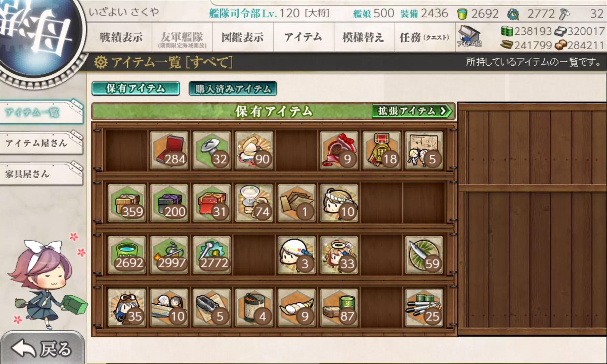
Task: Select the medal item showing 18
Action: click(x=382, y=150)
